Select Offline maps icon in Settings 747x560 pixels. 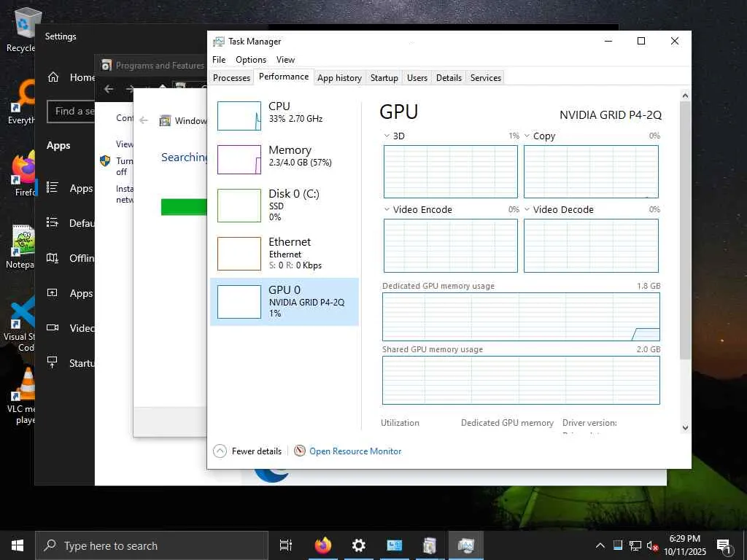pos(53,257)
